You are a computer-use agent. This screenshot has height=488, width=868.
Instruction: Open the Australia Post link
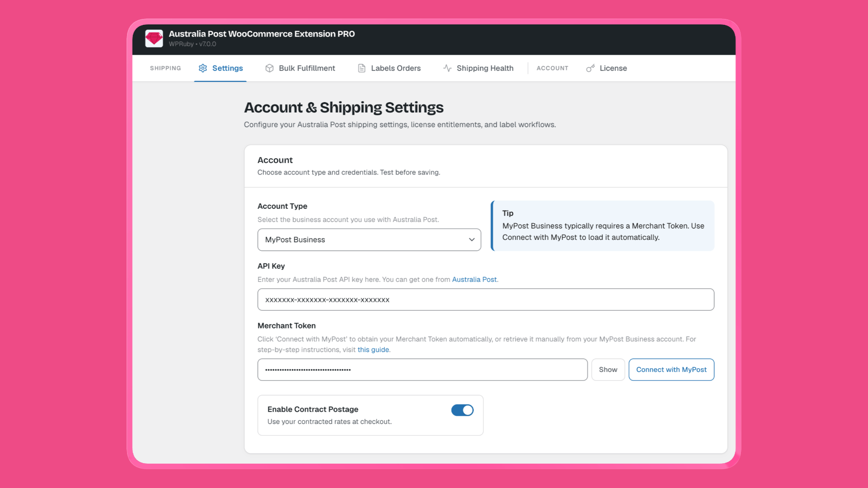point(474,280)
